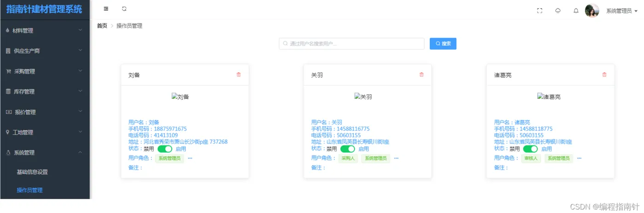Click the 搜索 search button
644x213 pixels.
coord(443,44)
